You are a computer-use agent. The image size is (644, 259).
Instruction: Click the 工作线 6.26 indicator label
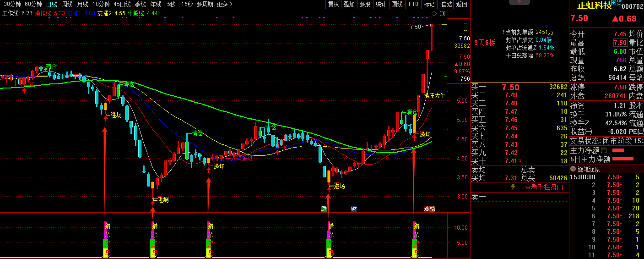(17, 13)
